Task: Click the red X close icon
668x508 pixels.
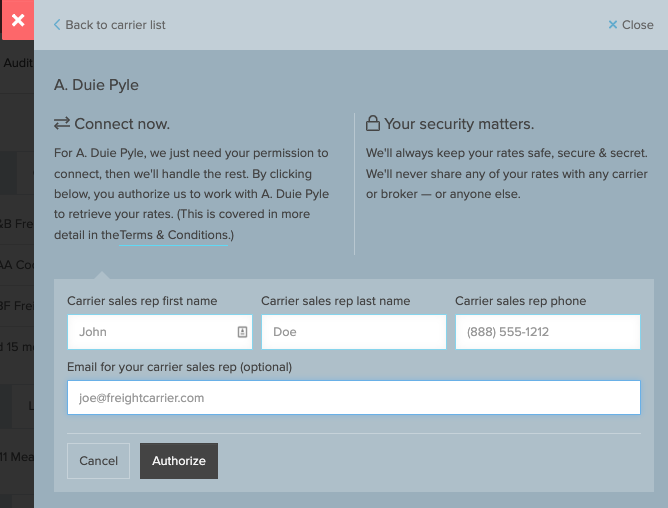Action: (18, 20)
